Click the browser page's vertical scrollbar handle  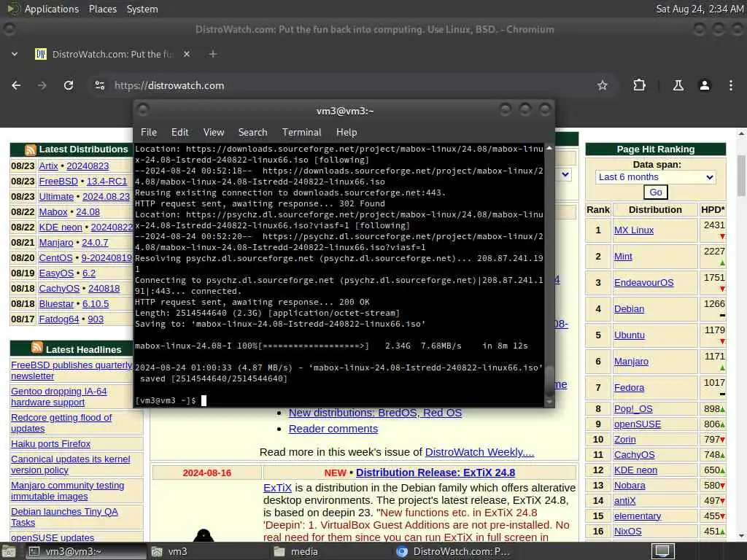741,176
